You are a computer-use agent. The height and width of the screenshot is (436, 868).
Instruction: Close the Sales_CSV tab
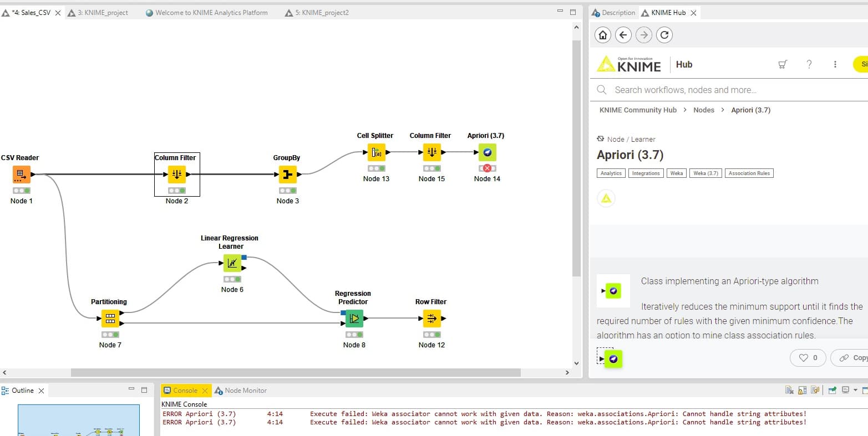pyautogui.click(x=58, y=13)
